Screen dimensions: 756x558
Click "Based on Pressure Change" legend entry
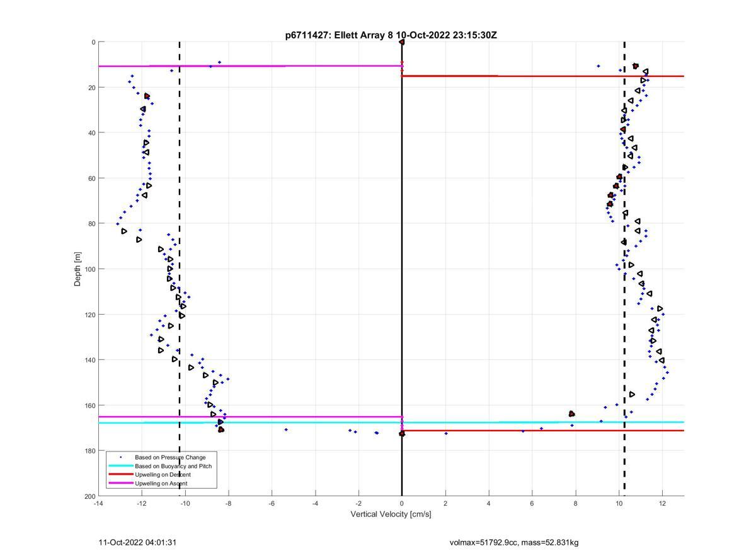pyautogui.click(x=170, y=457)
